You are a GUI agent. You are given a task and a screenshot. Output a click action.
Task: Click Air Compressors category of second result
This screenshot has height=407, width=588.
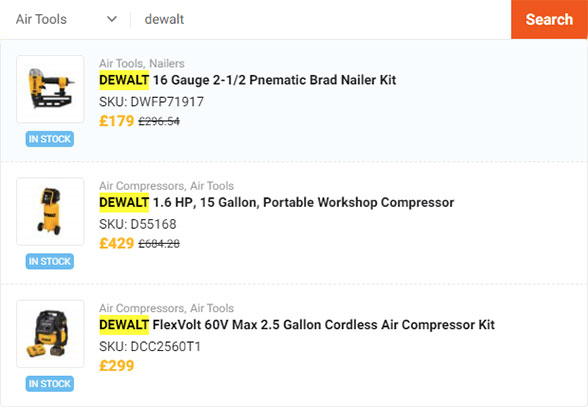[142, 186]
